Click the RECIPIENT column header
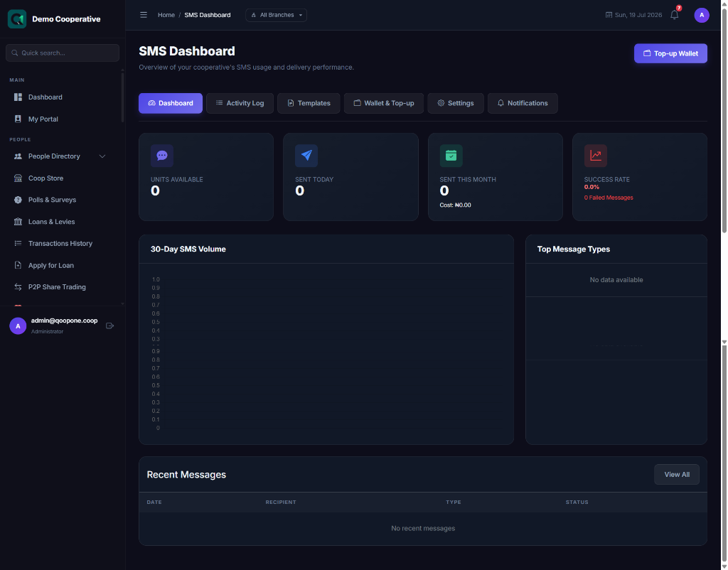Image resolution: width=728 pixels, height=570 pixels. (281, 502)
